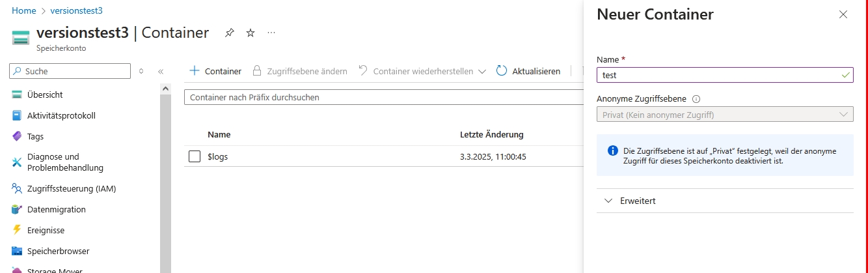
Task: Click the add Container button
Action: [215, 71]
